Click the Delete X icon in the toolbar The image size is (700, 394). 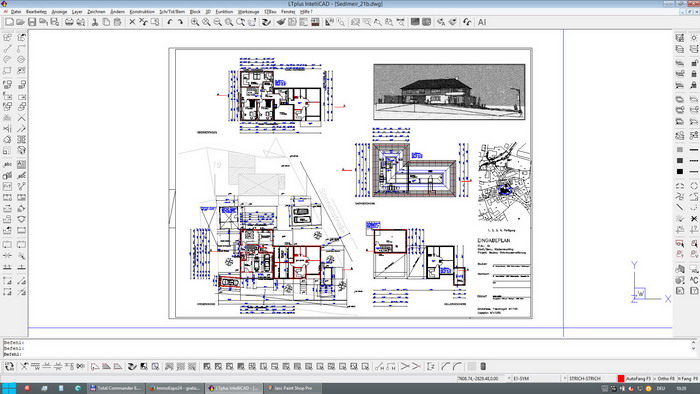tap(132, 22)
